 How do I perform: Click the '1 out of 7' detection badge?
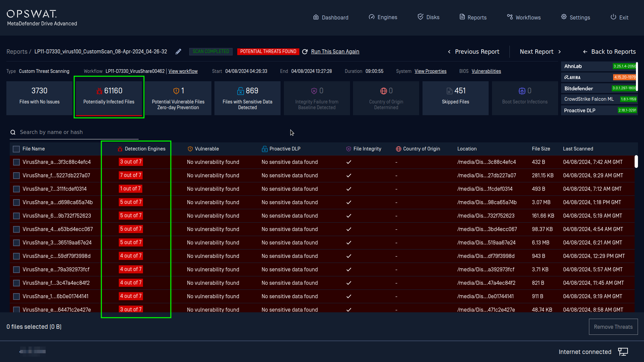tap(130, 189)
